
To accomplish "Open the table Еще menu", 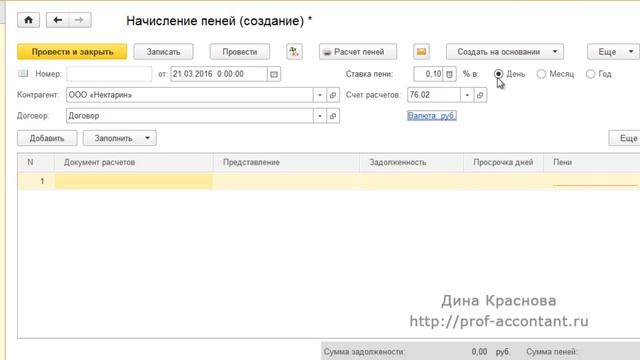I will coord(624,138).
